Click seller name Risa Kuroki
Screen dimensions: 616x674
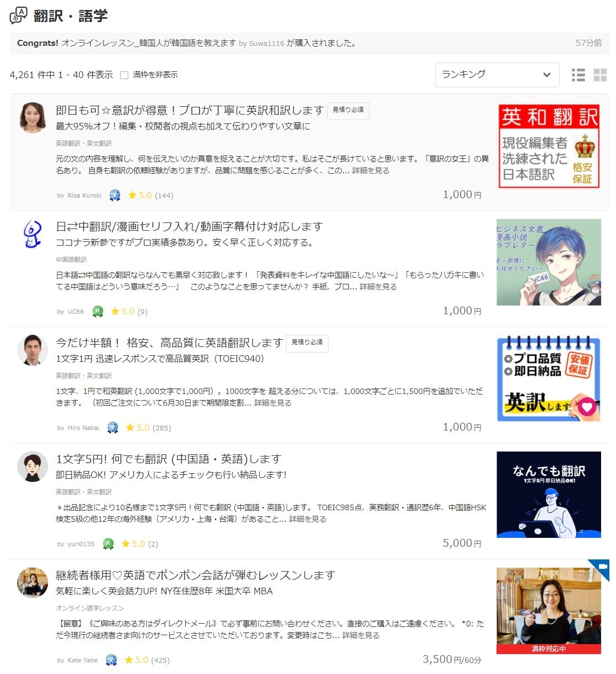pos(84,195)
